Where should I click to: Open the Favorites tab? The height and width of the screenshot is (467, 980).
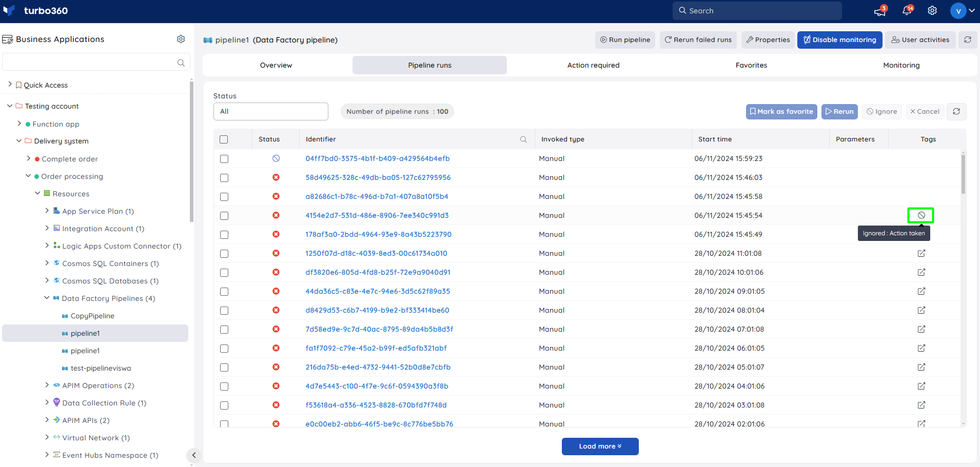tap(751, 65)
